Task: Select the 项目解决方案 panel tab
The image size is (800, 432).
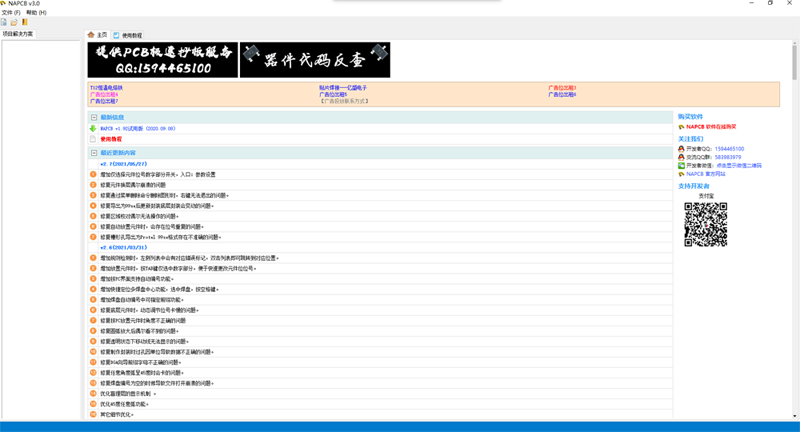Action: [x=18, y=34]
